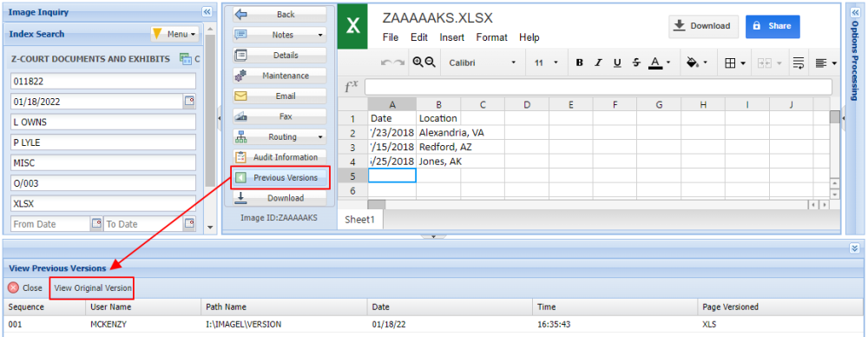The image size is (868, 337).
Task: Open the Edit menu
Action: tap(419, 37)
